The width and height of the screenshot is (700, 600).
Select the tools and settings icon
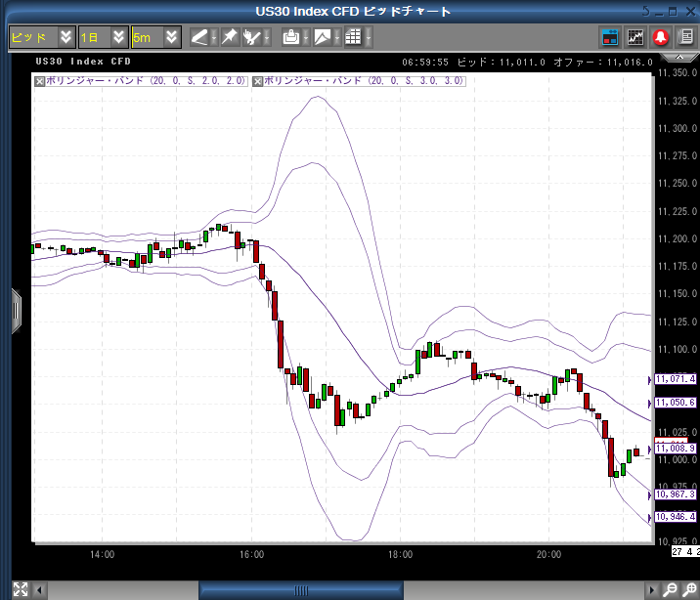click(253, 37)
